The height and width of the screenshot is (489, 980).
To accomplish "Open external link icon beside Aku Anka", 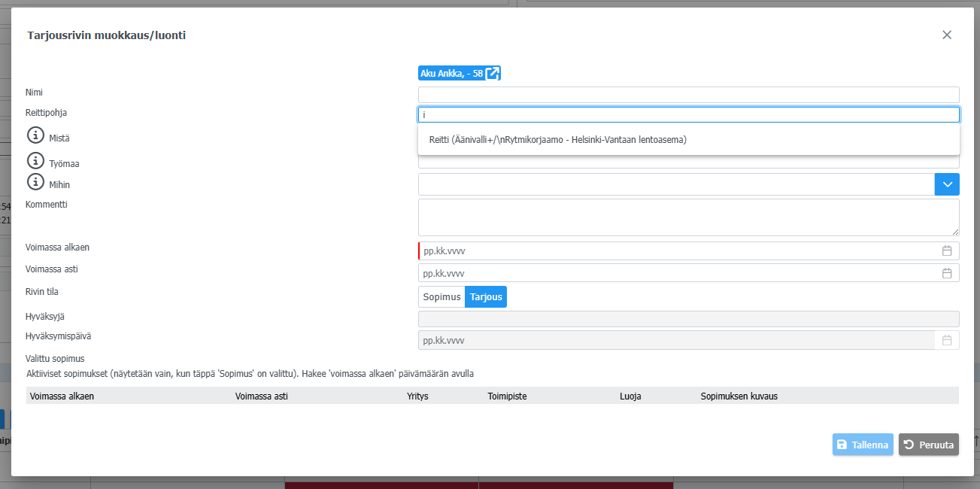I will click(493, 73).
